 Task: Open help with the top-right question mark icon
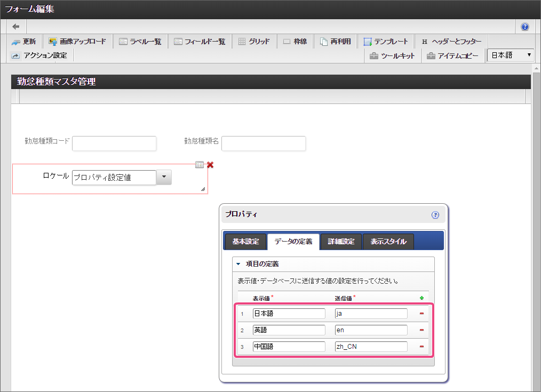524,27
